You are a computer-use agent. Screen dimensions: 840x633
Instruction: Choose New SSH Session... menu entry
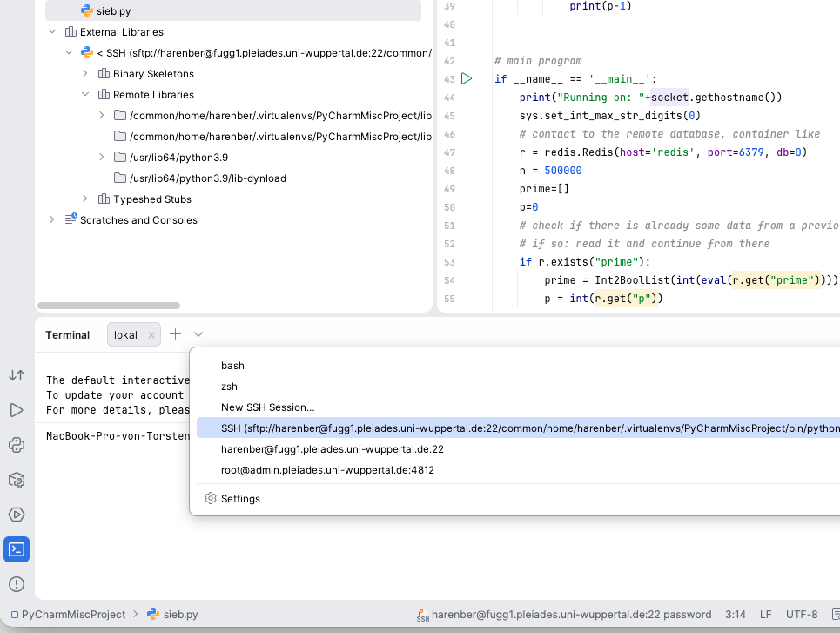[x=267, y=407]
